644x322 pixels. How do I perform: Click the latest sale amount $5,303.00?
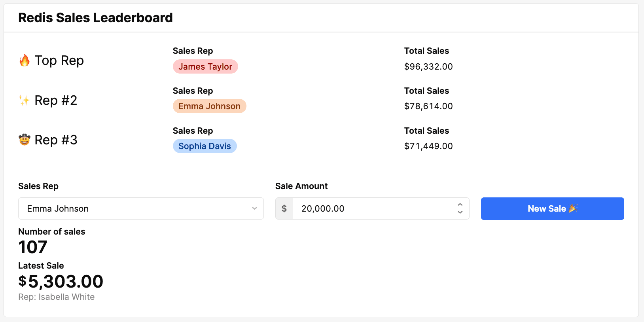61,282
